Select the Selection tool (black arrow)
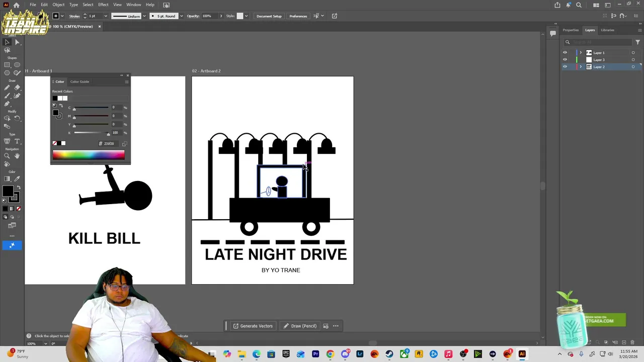The height and width of the screenshot is (362, 644). tap(7, 42)
